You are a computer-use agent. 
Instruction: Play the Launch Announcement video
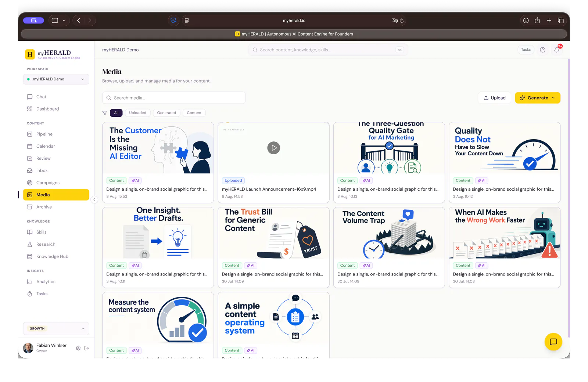[273, 148]
